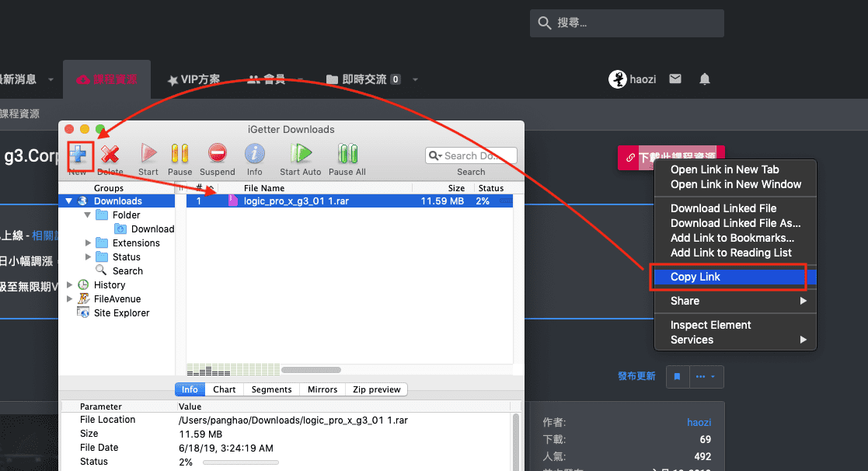Click the New download plus icon

[79, 155]
